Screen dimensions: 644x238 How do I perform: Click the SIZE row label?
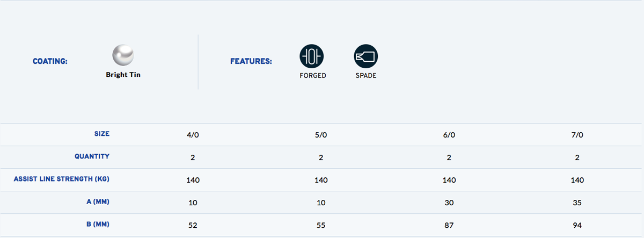(x=102, y=134)
